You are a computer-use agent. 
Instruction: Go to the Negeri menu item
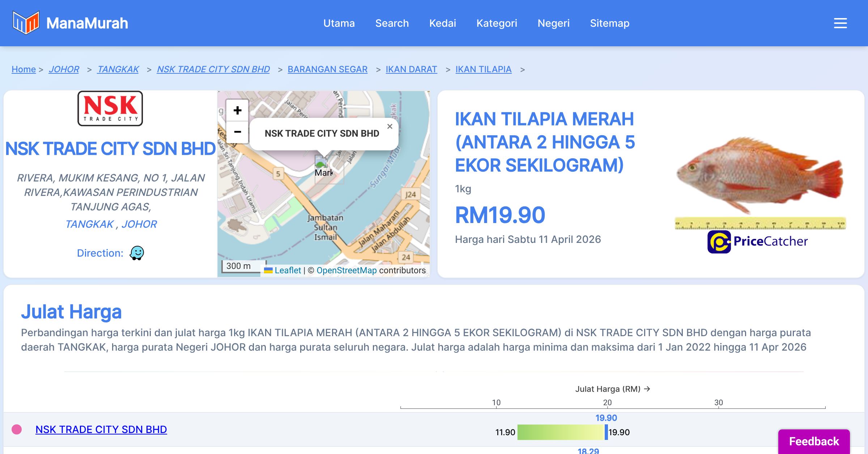pos(553,23)
